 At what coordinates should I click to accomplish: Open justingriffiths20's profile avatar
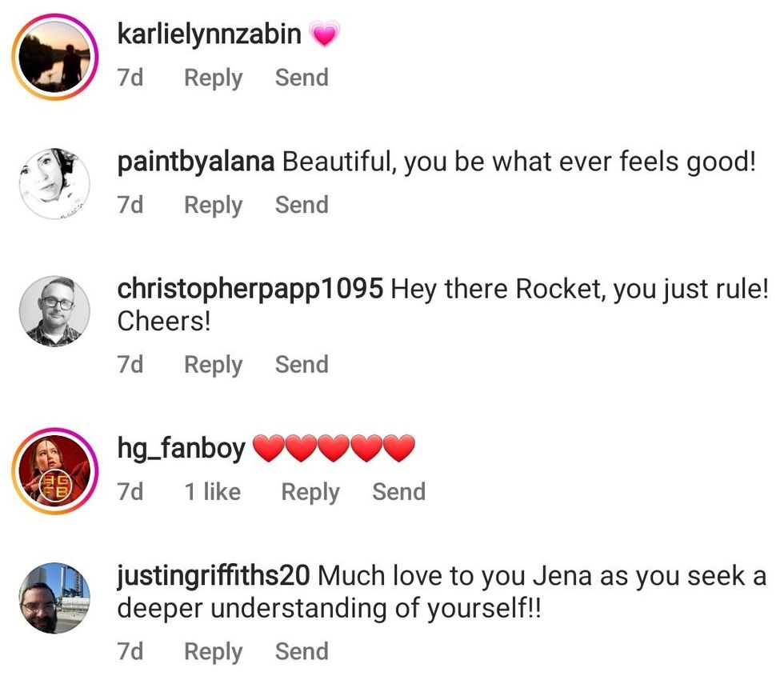click(54, 598)
